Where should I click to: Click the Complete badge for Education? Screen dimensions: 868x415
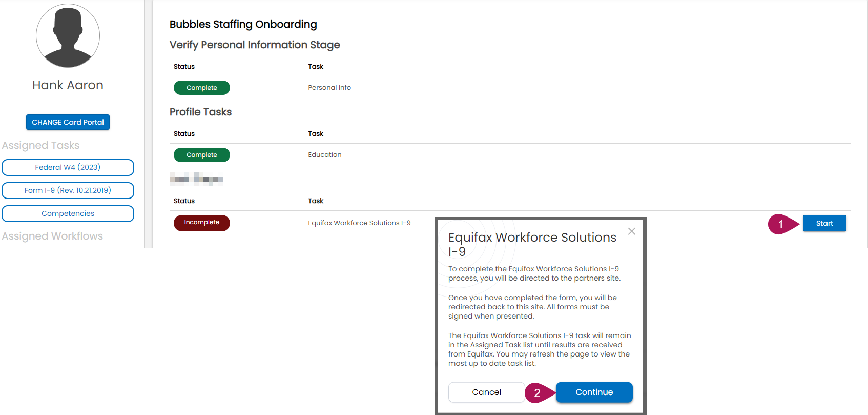coord(201,154)
